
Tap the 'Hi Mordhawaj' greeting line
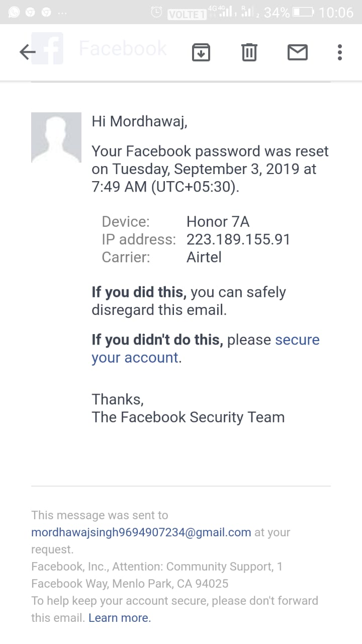coord(139,122)
